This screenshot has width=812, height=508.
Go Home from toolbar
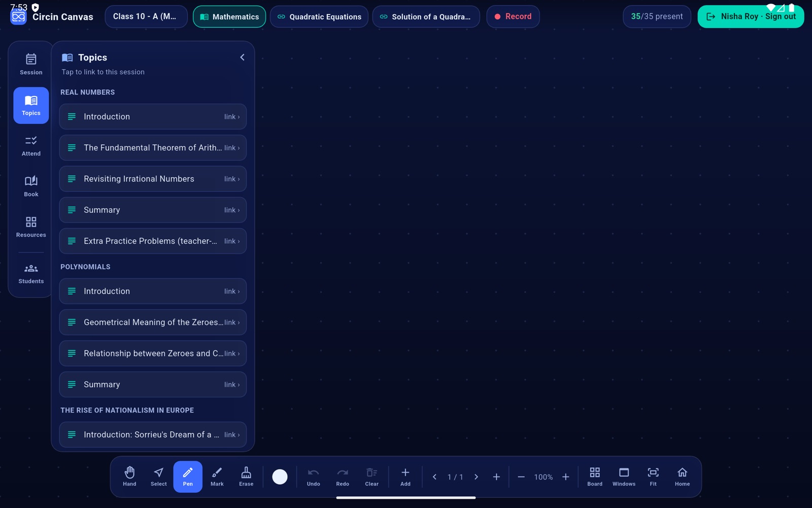[682, 477]
